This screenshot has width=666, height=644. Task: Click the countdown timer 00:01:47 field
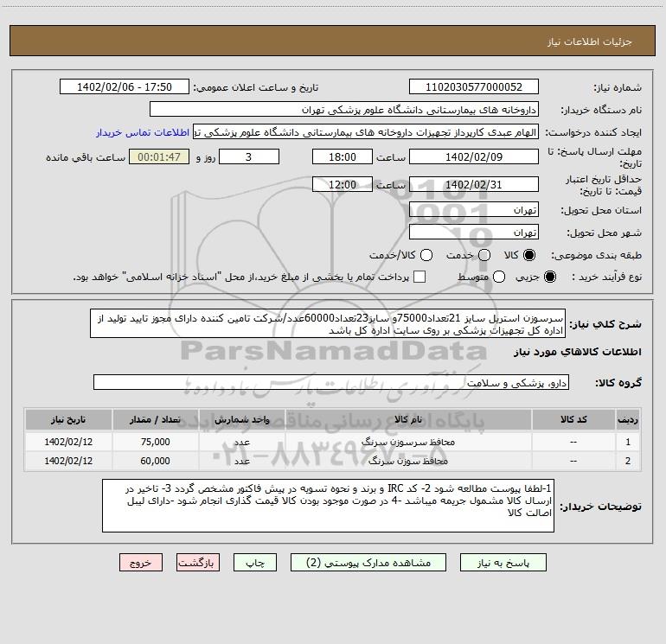[x=159, y=156]
